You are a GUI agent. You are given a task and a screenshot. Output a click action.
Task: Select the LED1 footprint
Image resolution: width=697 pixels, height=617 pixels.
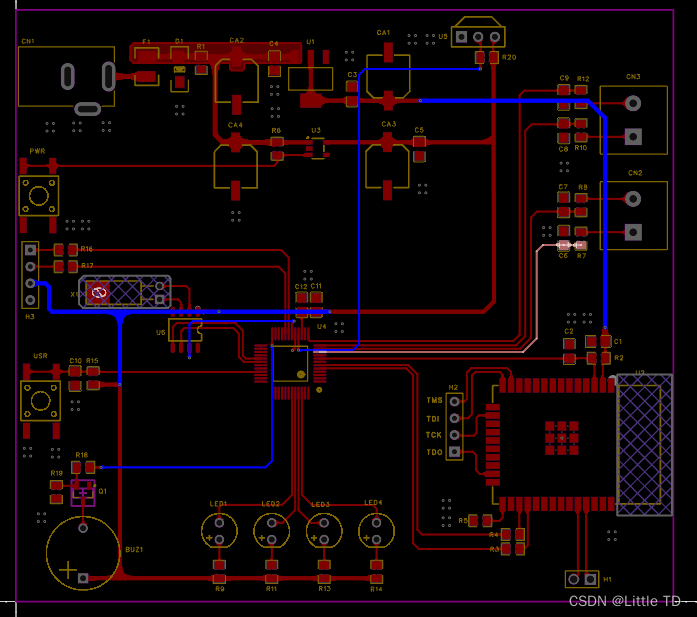coord(219,531)
